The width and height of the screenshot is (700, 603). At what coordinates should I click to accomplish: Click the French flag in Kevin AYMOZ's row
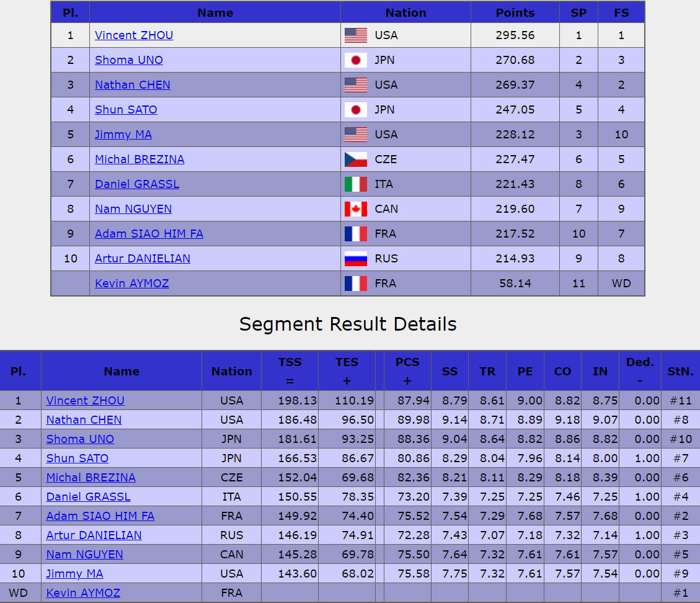coord(356,284)
